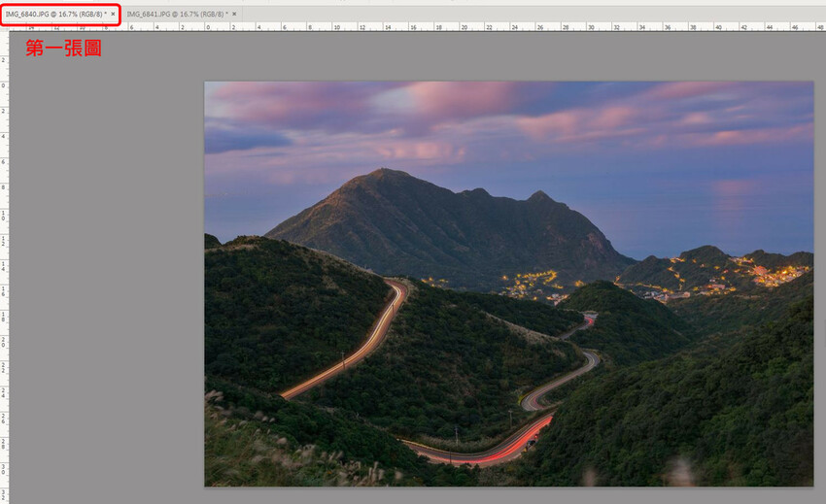826x504 pixels.
Task: Click the pink clouds in the sky
Action: 457,99
